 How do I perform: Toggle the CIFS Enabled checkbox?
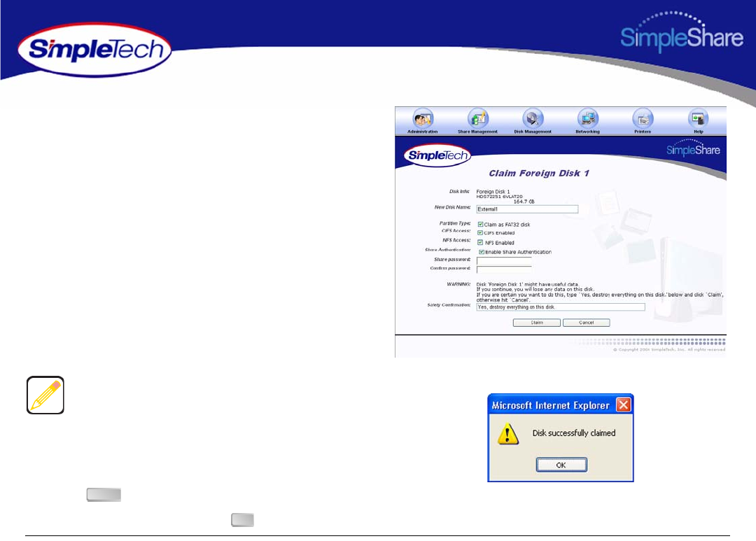480,233
